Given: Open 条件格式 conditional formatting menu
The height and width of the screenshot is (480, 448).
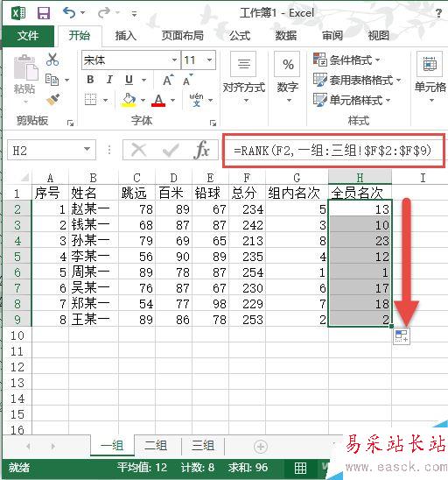Looking at the screenshot, I should (x=346, y=60).
